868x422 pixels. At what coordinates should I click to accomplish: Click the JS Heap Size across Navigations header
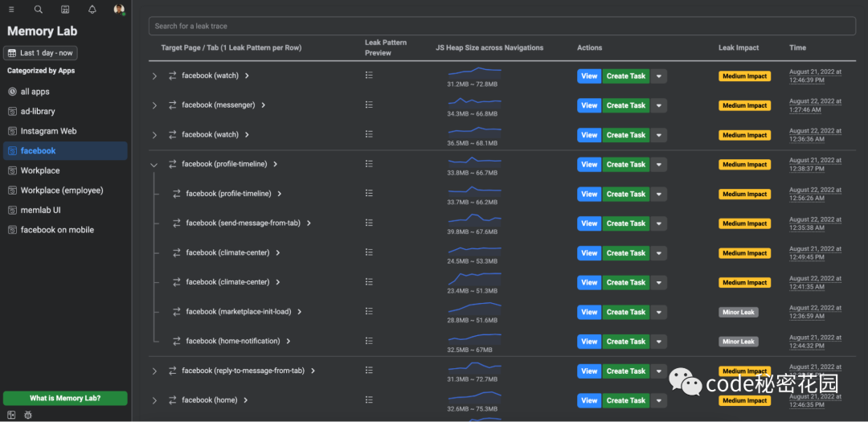[x=489, y=47]
